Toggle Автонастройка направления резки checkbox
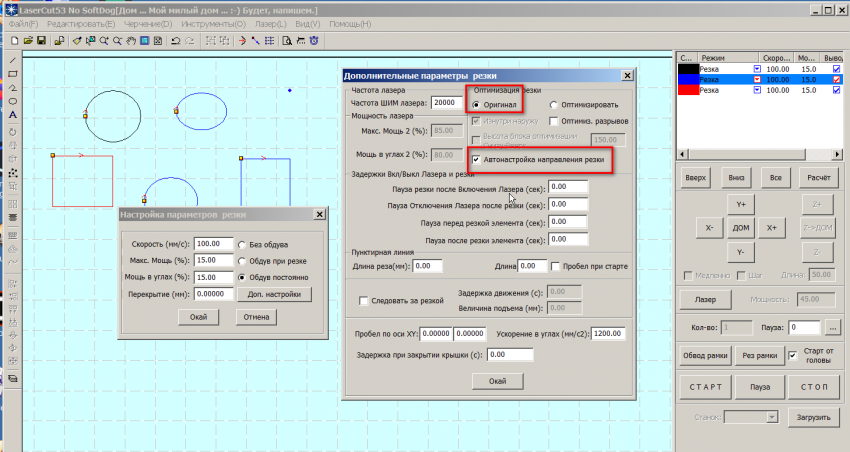 point(477,159)
